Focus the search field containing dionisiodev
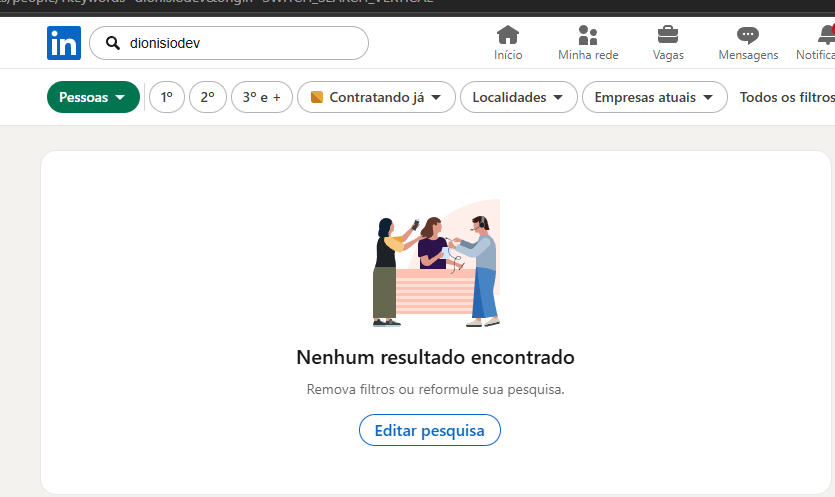The width and height of the screenshot is (835, 497). click(229, 43)
